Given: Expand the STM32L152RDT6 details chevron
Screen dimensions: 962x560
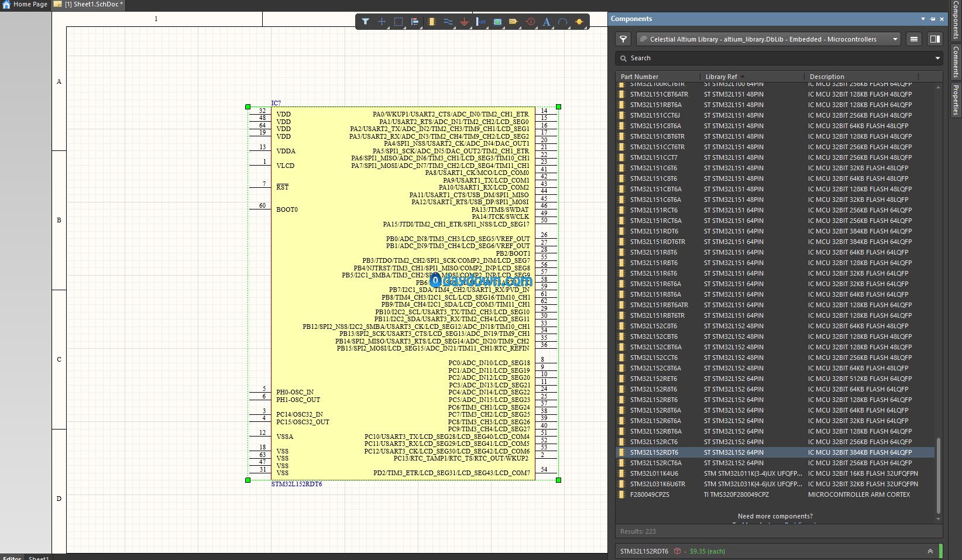Looking at the screenshot, I should [x=930, y=551].
